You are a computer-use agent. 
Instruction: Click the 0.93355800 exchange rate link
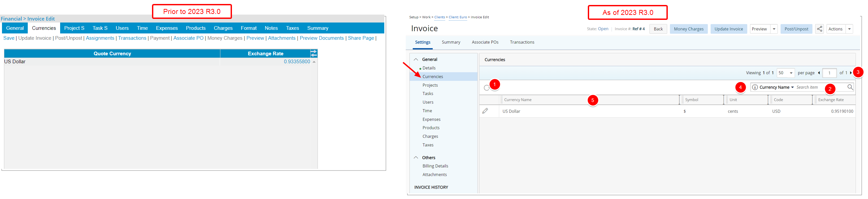(x=297, y=62)
